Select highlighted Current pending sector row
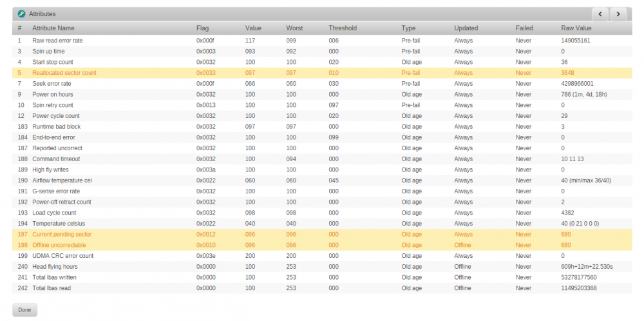644x321 pixels. coord(322,234)
